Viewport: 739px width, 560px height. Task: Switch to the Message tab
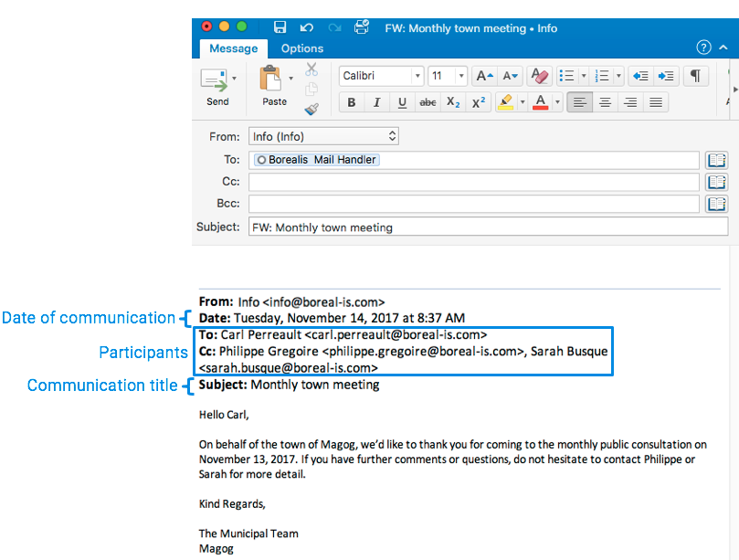click(234, 48)
